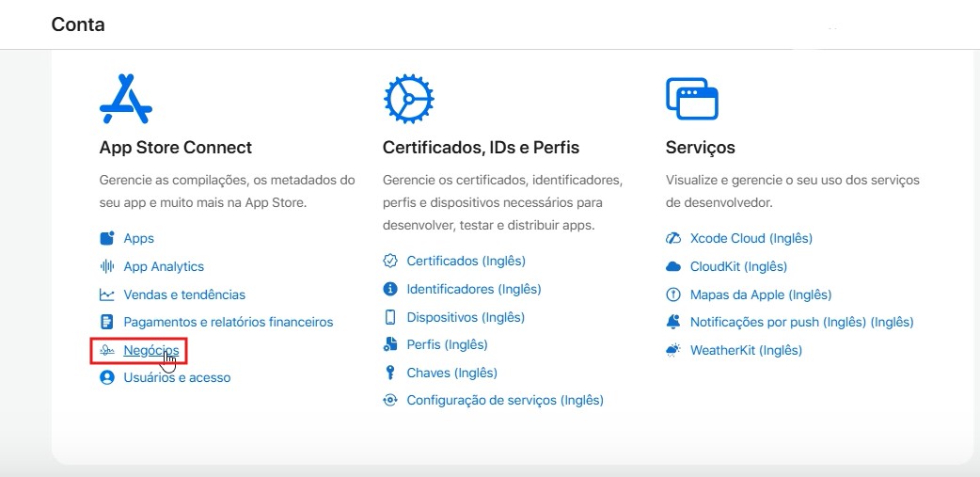980x477 pixels.
Task: Open Pagamentos e relatórios financeiros
Action: tap(228, 322)
